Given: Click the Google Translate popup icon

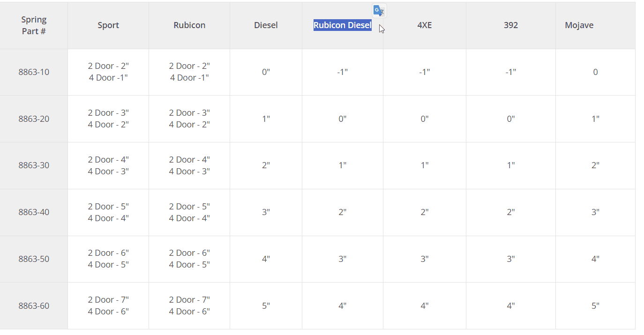Looking at the screenshot, I should tap(379, 11).
